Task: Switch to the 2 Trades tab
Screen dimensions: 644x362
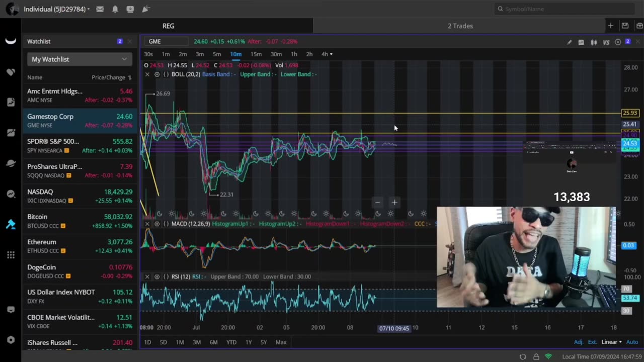Action: [460, 26]
